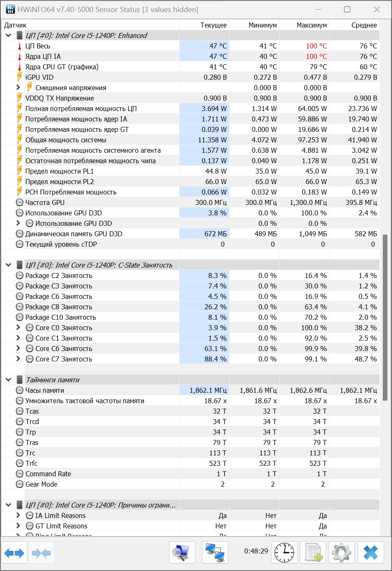Expand GT Limit Reasons row
Viewport: 392px width, 571px height.
click(18, 526)
